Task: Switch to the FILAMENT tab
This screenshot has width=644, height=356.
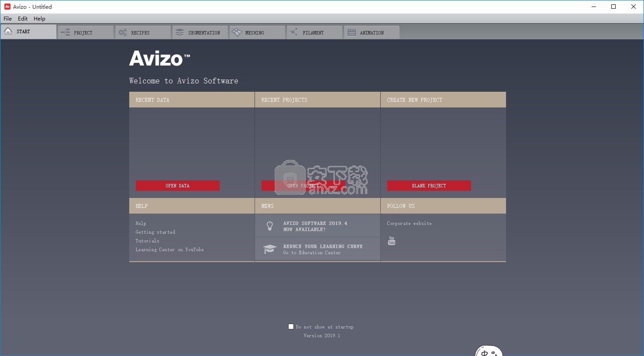Action: tap(314, 32)
